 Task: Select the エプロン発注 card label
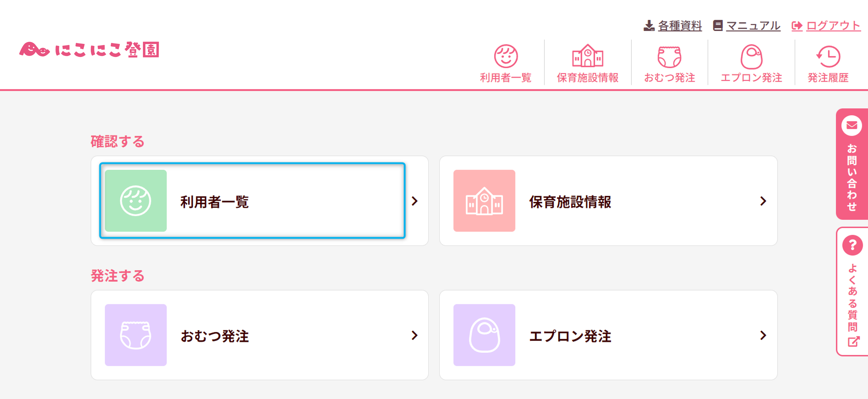coord(570,336)
